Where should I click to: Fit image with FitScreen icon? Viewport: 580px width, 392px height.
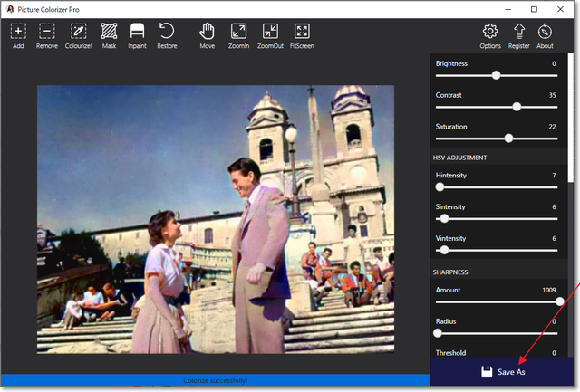[302, 32]
